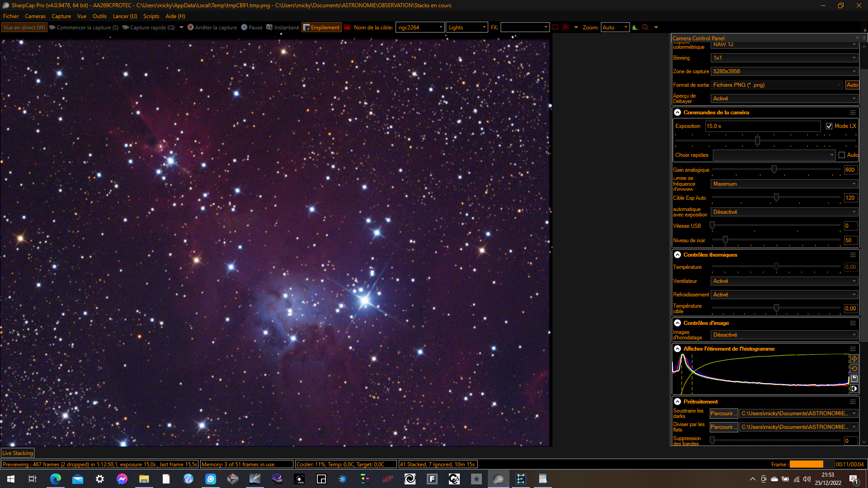This screenshot has width=868, height=488.
Task: Click Capture rapide (Q)
Action: pyautogui.click(x=149, y=28)
